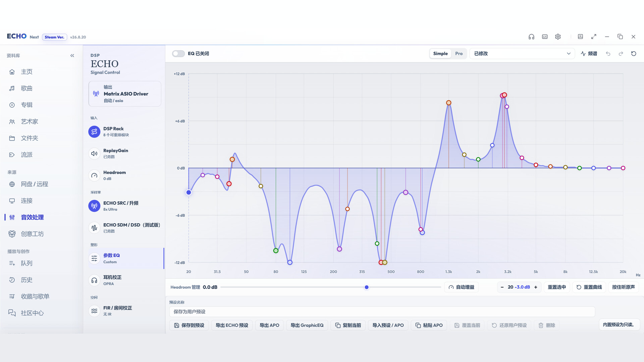Expand the 已修改 preset dropdown
This screenshot has width=644, height=362.
522,54
